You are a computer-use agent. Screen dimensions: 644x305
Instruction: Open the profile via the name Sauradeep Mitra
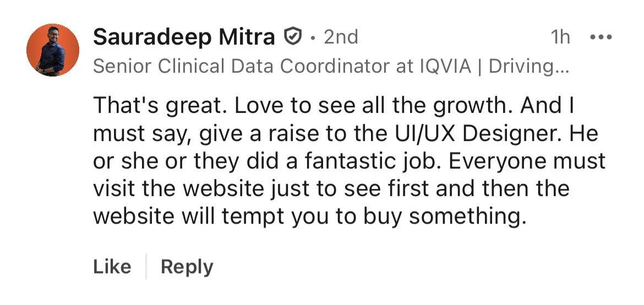184,37
